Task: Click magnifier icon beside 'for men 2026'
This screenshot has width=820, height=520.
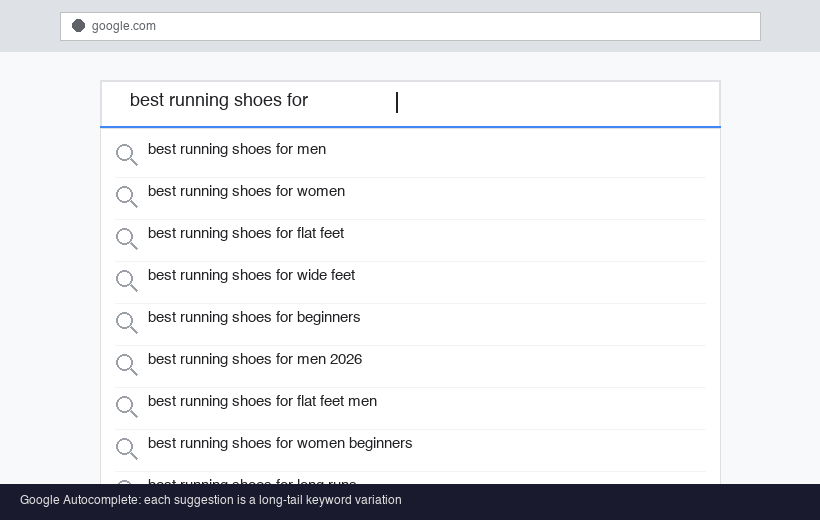Action: [127, 365]
